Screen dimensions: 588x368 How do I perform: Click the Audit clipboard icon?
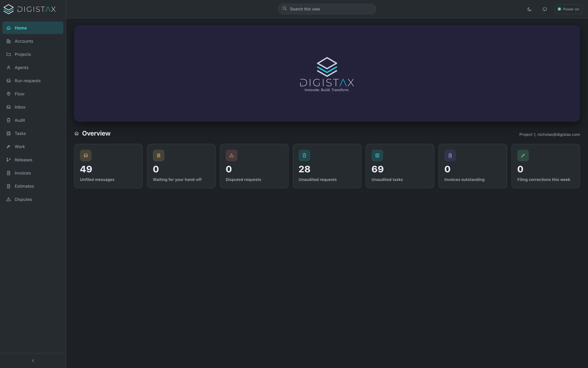click(9, 120)
